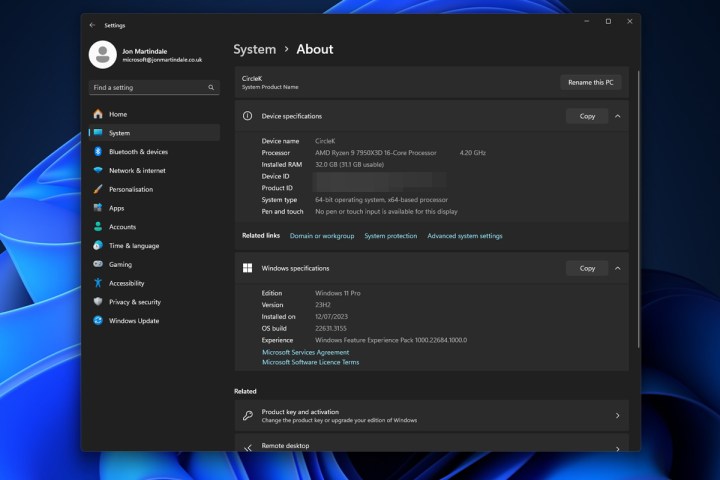Screen dimensions: 720x480
Task: Open Gaming settings from sidebar
Action: coord(120,265)
